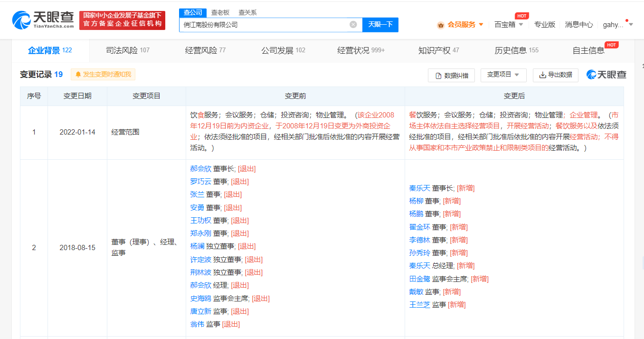Open the 经营状况 tab
Screen dimensions: 644x339
click(x=361, y=50)
